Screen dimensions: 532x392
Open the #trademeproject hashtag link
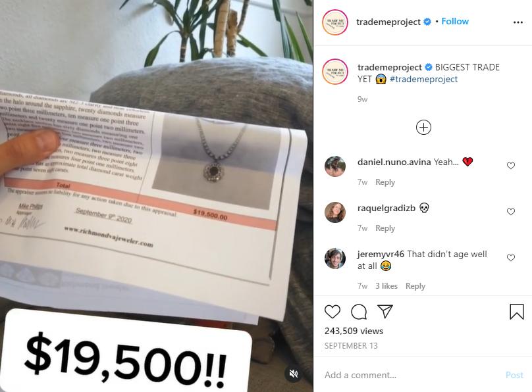click(424, 80)
